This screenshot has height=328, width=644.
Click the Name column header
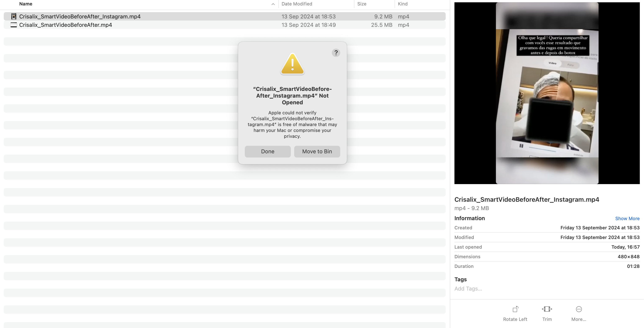pyautogui.click(x=26, y=4)
